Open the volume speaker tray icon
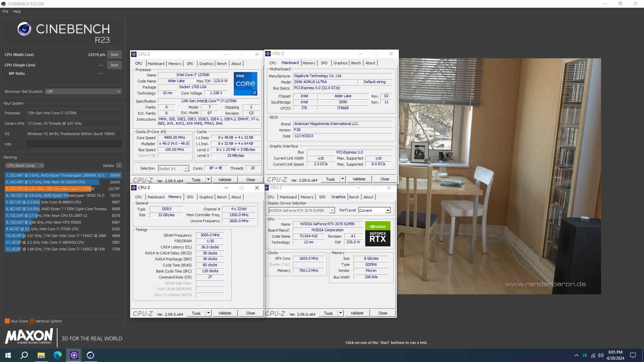Screen dimensions: 644x362 point(601,355)
